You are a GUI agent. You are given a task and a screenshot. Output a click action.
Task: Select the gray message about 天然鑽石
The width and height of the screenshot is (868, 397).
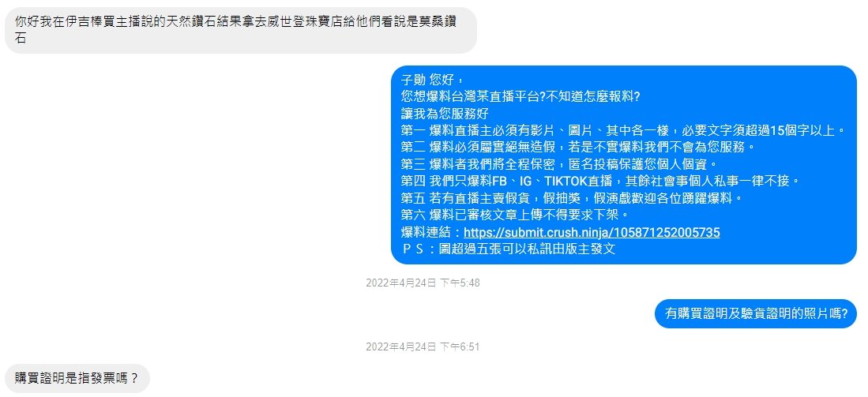pyautogui.click(x=241, y=31)
